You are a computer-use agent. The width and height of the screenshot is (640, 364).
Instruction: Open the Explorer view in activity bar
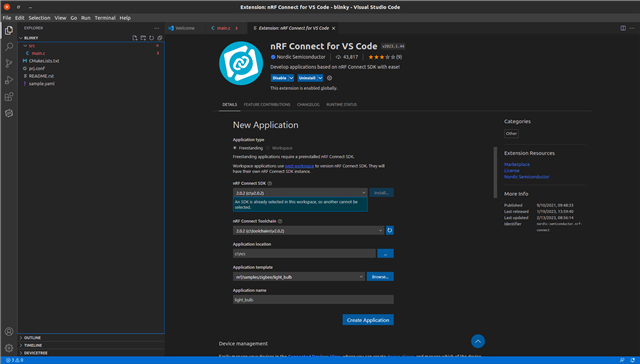click(9, 30)
